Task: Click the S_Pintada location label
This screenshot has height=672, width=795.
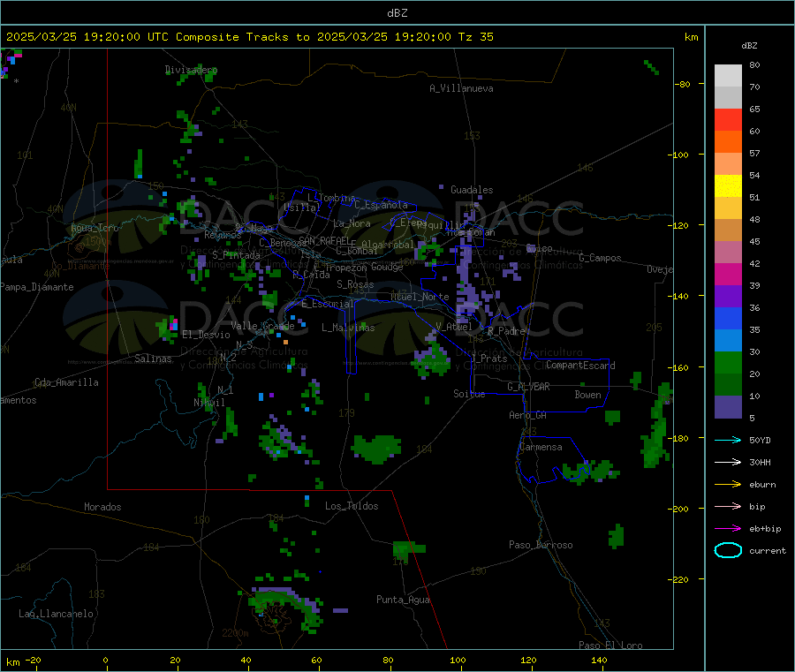Action: (236, 255)
